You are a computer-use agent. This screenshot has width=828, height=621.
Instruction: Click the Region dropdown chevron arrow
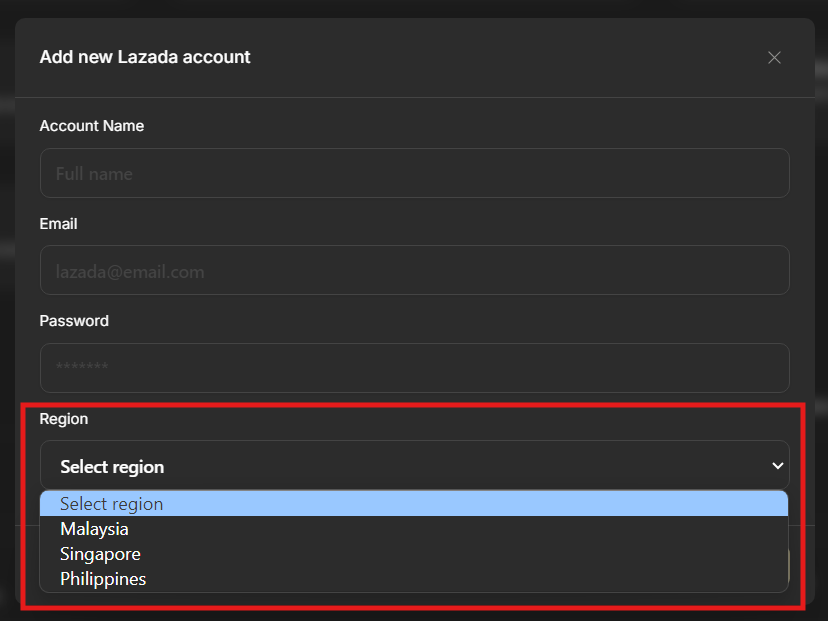[x=777, y=466]
